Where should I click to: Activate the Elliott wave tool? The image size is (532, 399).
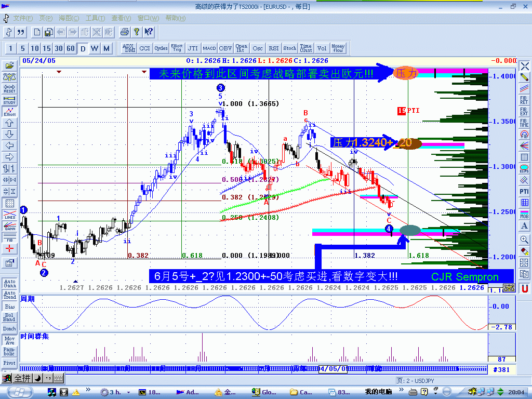[x=9, y=111]
